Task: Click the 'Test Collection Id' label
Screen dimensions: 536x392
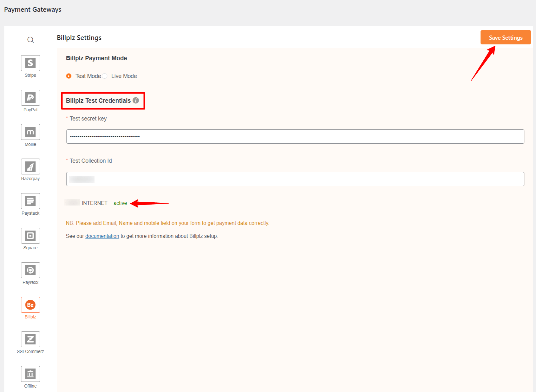Action: coord(91,161)
